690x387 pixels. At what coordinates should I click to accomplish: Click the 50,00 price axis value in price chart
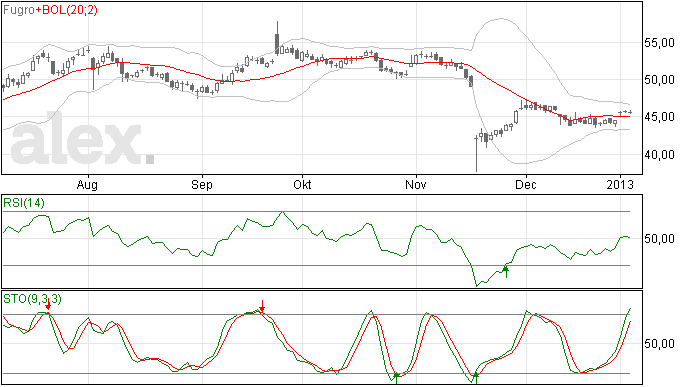click(659, 80)
